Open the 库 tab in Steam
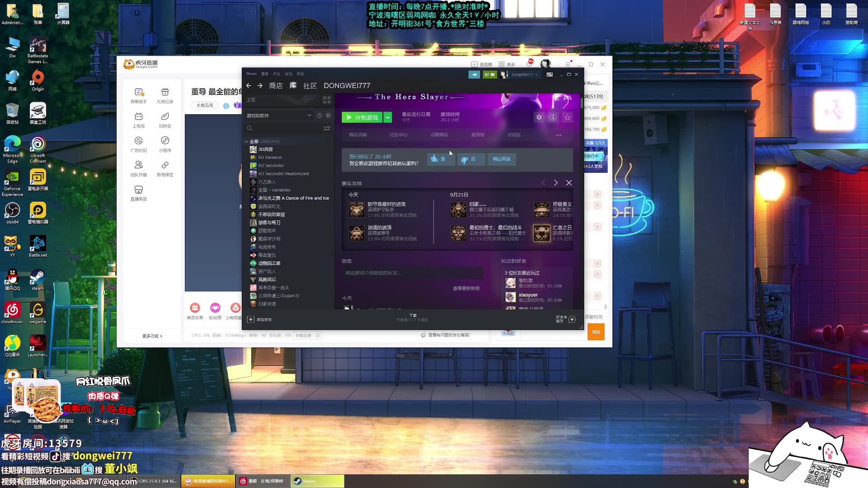The width and height of the screenshot is (868, 488). pos(293,85)
